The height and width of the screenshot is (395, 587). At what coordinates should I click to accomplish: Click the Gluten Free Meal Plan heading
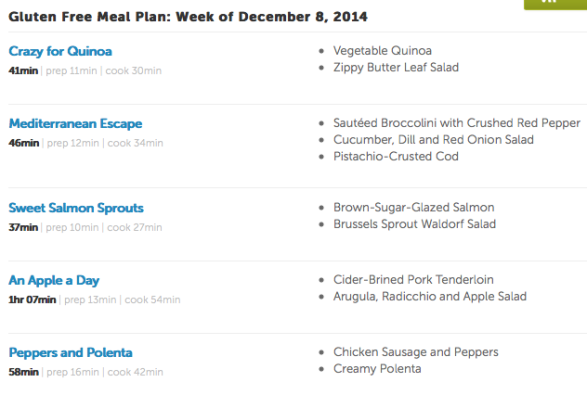click(x=188, y=17)
